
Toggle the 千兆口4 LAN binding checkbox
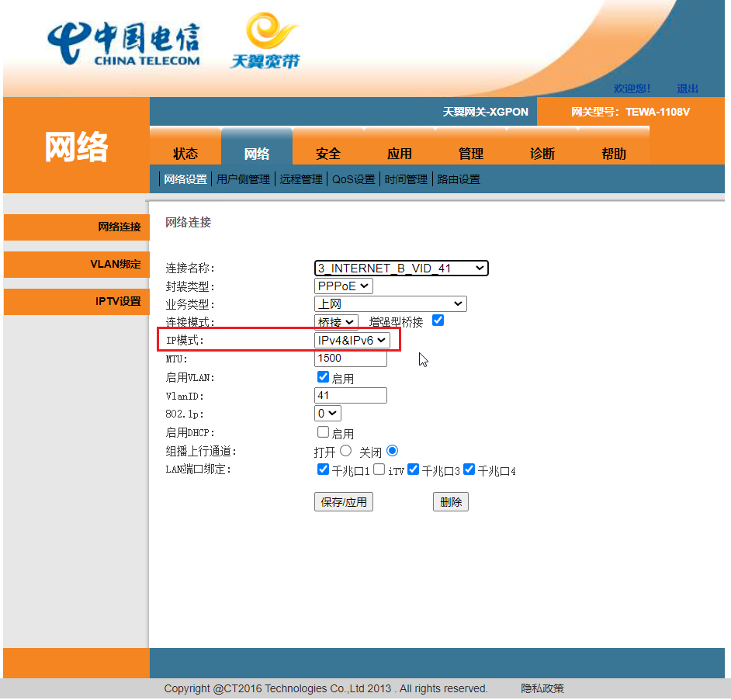click(469, 470)
